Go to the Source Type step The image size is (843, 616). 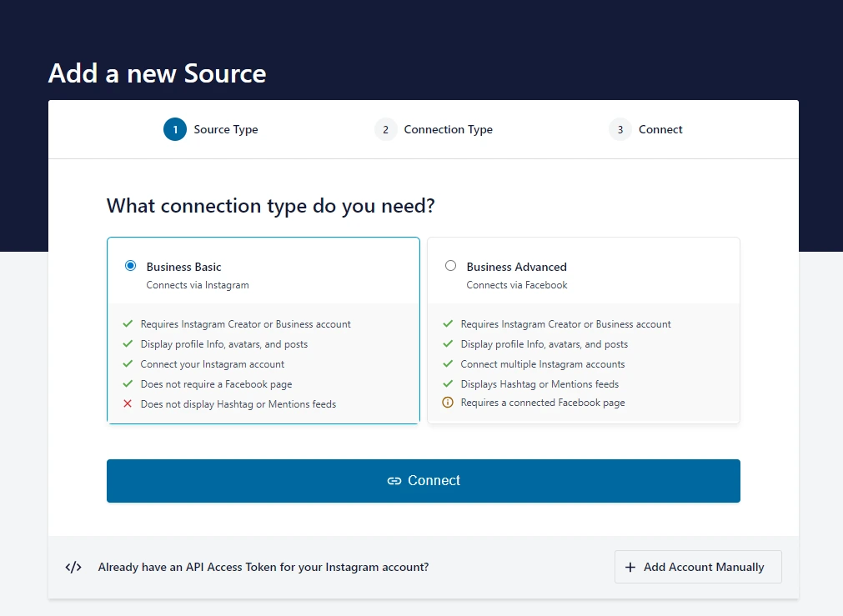[226, 129]
